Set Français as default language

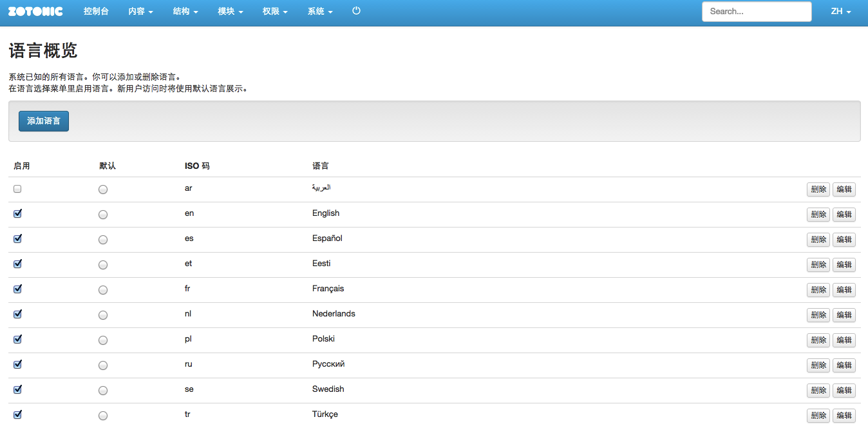point(103,290)
